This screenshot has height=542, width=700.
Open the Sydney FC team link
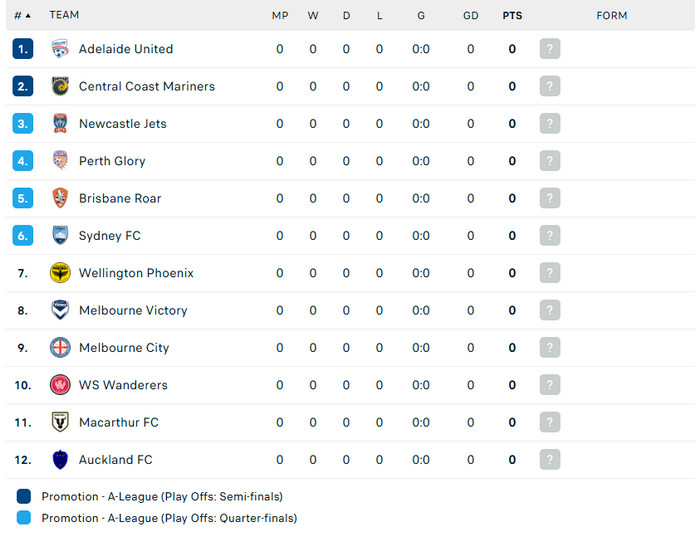pos(109,236)
